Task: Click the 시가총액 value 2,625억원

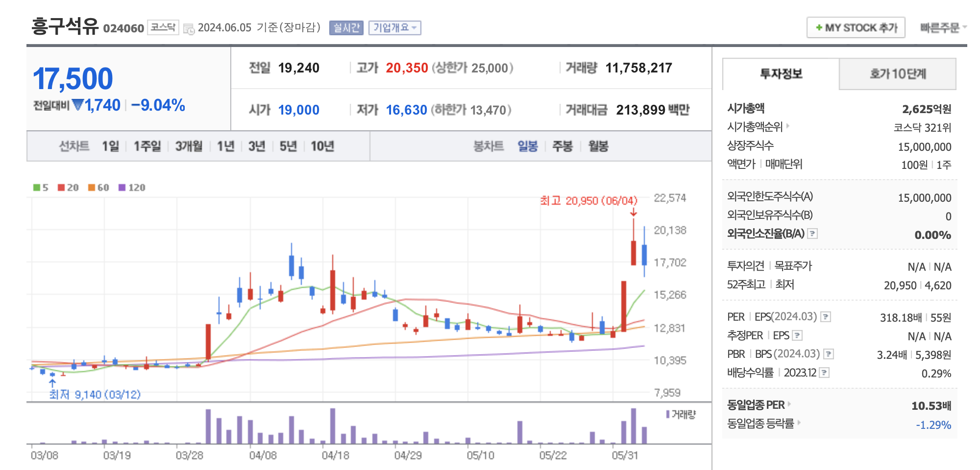Action: pyautogui.click(x=927, y=109)
